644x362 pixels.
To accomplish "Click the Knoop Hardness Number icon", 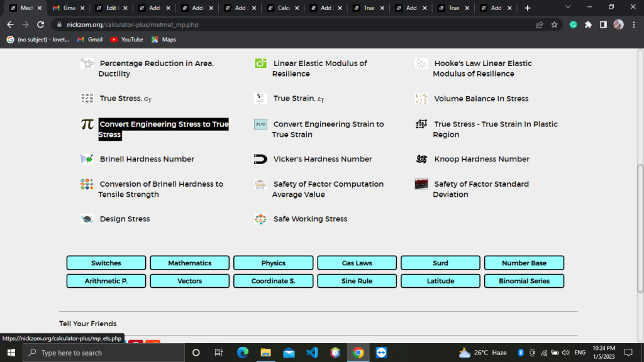I will click(x=421, y=159).
